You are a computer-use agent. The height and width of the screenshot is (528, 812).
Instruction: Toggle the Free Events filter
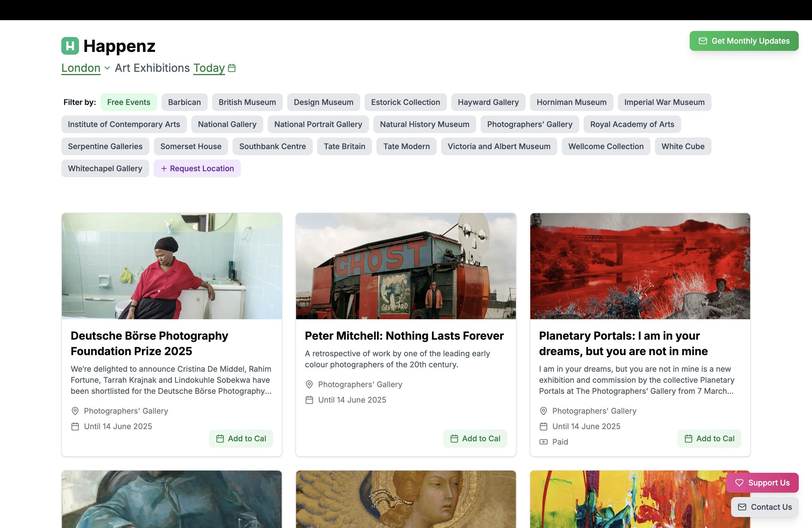pos(129,102)
